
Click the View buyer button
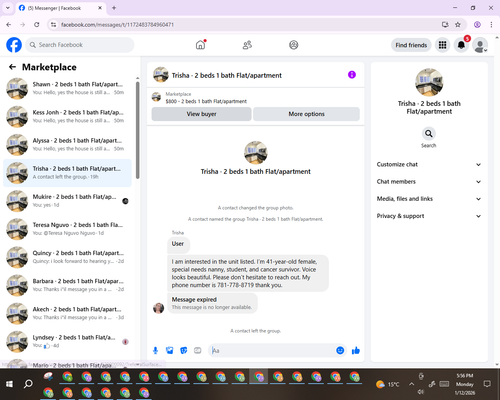point(201,114)
